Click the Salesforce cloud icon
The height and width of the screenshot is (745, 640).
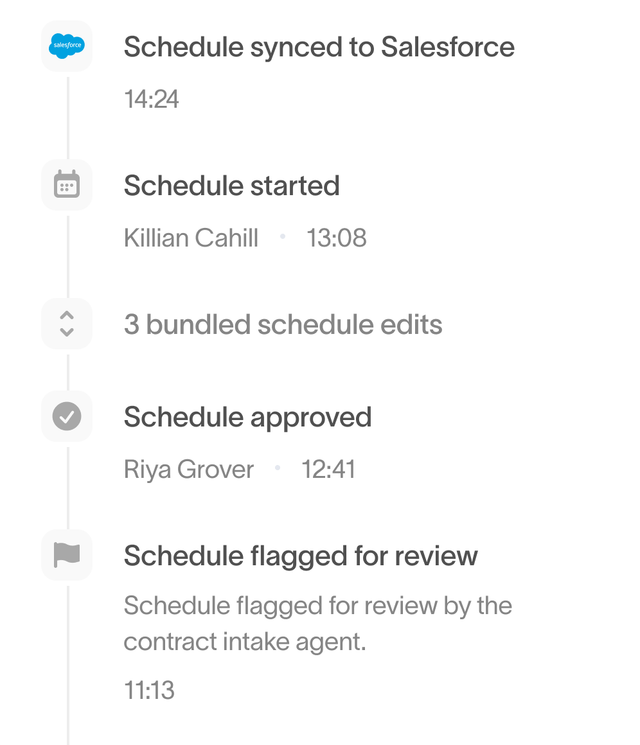(x=67, y=46)
